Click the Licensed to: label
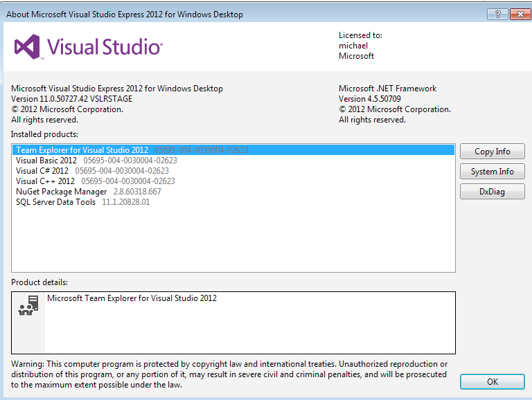Viewport: 532px width, 400px height. click(360, 35)
